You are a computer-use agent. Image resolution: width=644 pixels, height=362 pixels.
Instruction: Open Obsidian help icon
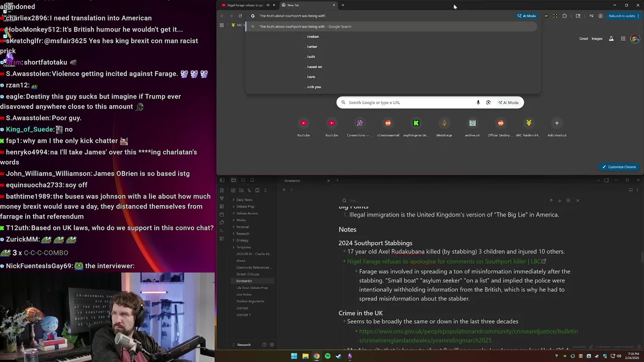[264, 345]
